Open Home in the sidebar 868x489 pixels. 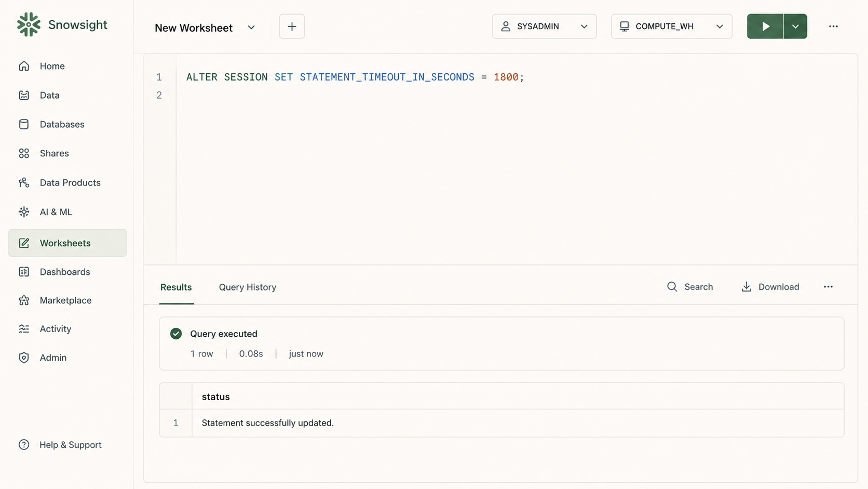pos(67,66)
